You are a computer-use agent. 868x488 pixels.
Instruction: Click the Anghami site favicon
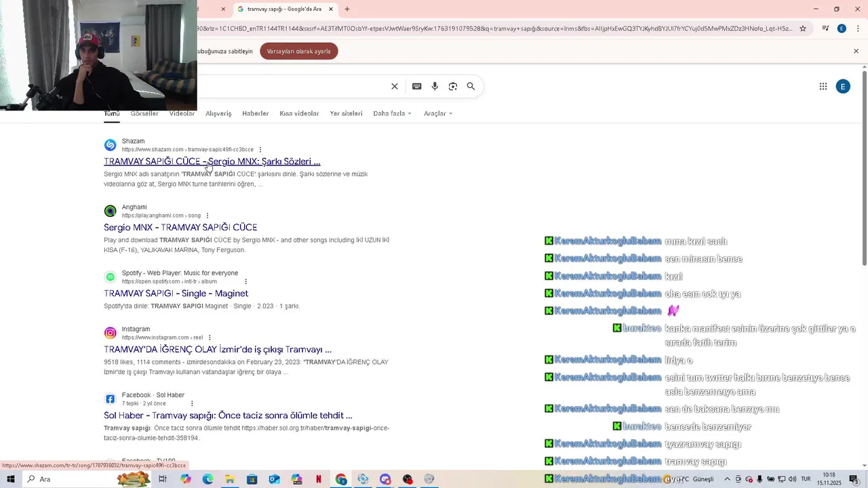[x=110, y=211]
